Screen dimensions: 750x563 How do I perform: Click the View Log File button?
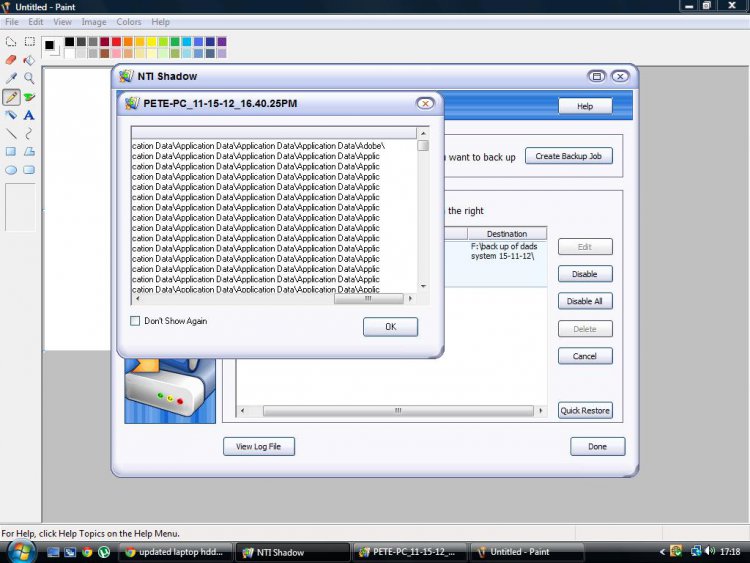tap(259, 446)
